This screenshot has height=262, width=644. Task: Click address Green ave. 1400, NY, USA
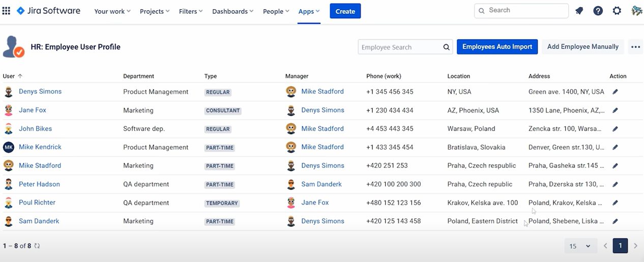pos(566,92)
